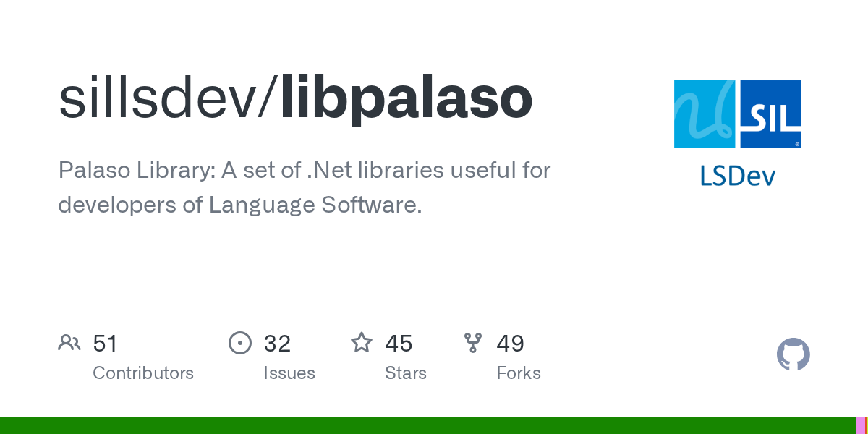Select the Stars label

pyautogui.click(x=406, y=373)
